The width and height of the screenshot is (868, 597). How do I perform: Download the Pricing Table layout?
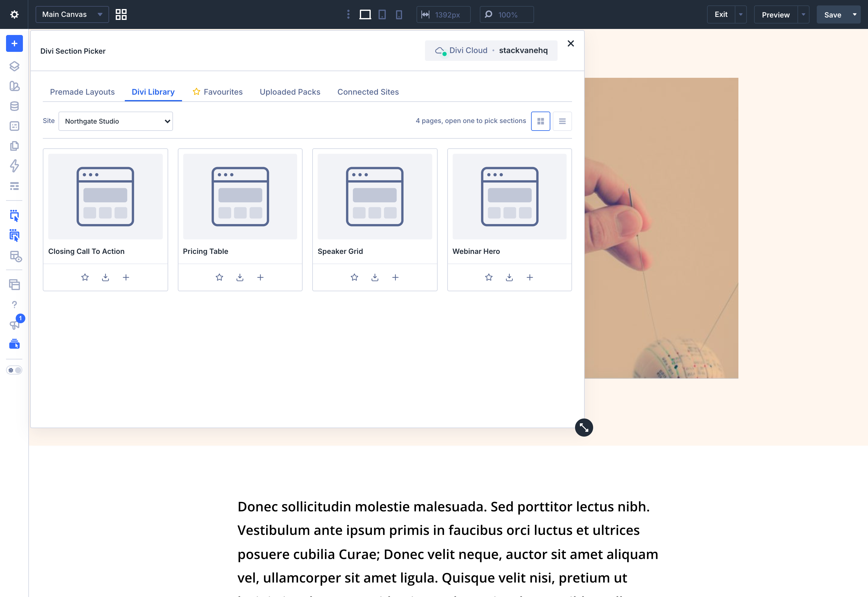tap(240, 277)
